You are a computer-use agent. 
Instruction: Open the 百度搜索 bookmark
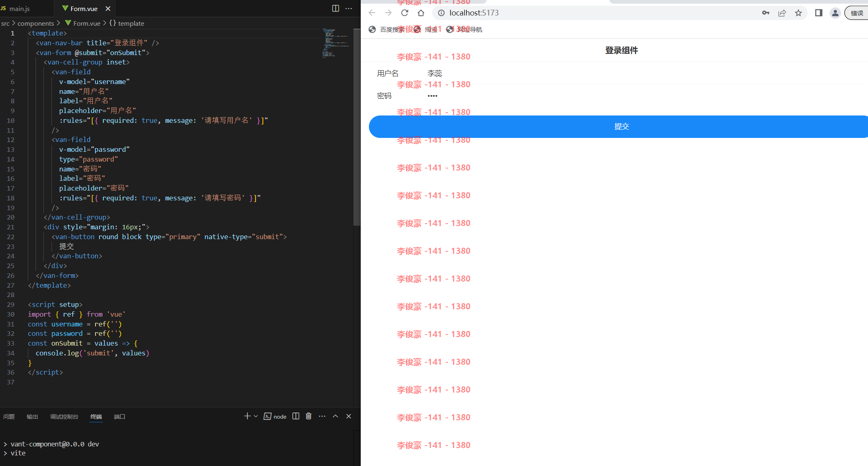coord(386,29)
